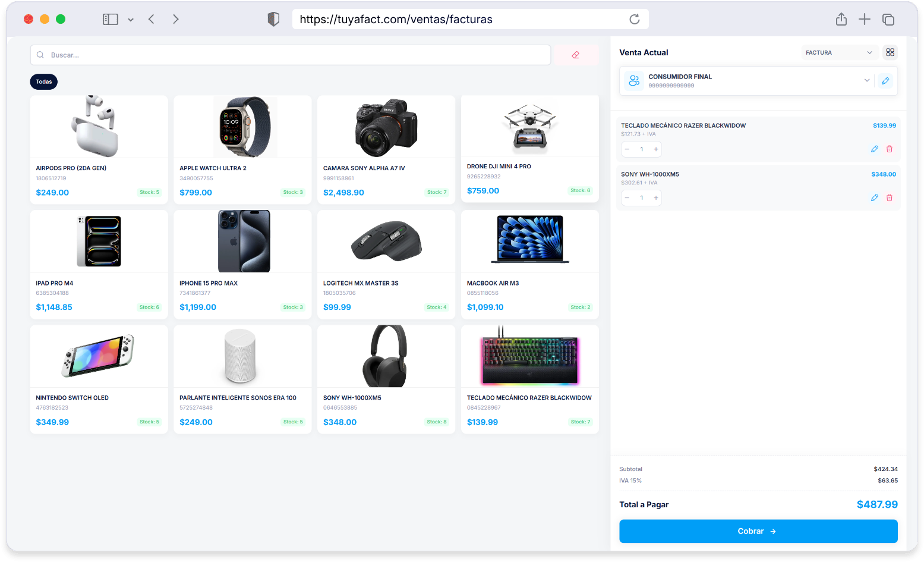924x562 pixels.
Task: Click the $424.34 subtotal value
Action: tap(885, 469)
